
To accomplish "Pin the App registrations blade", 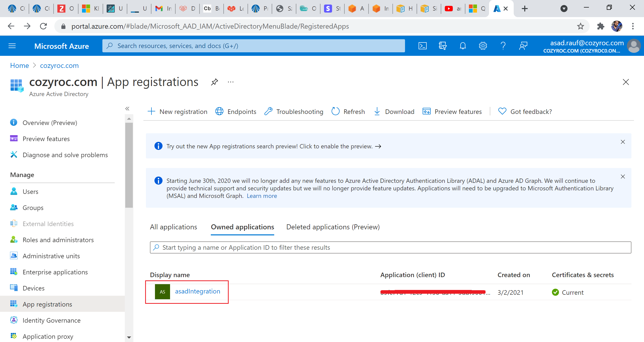I will [214, 82].
